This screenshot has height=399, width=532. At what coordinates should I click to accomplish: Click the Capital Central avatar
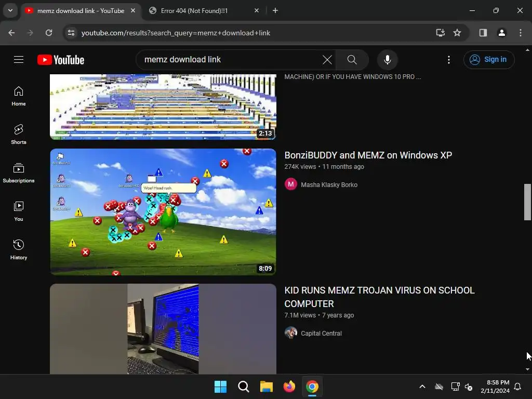tap(291, 333)
